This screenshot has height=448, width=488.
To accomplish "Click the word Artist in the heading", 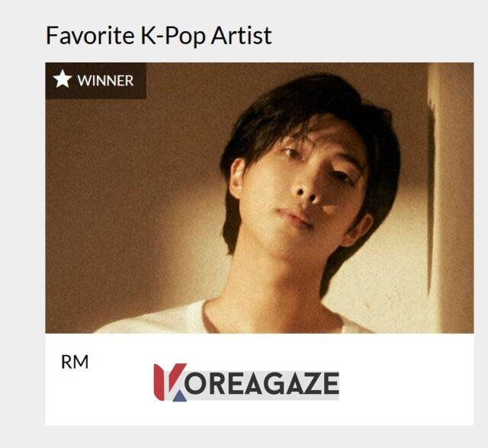I will [242, 36].
